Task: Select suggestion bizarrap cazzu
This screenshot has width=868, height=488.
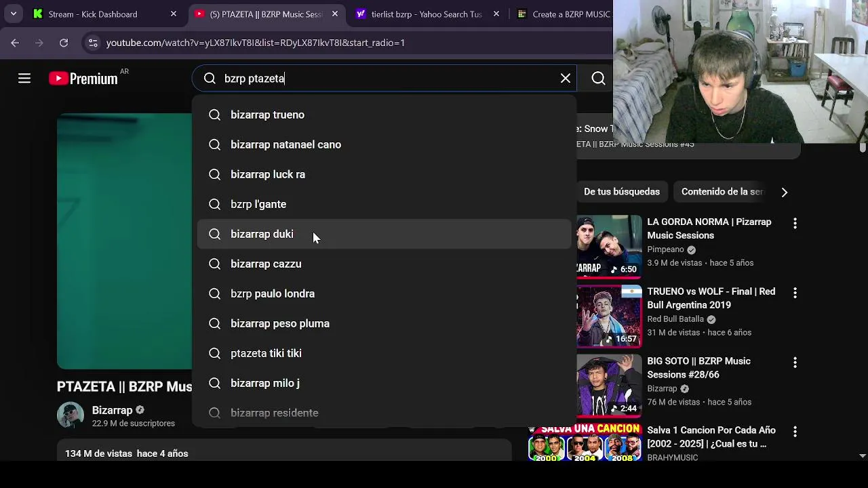Action: coord(384,264)
